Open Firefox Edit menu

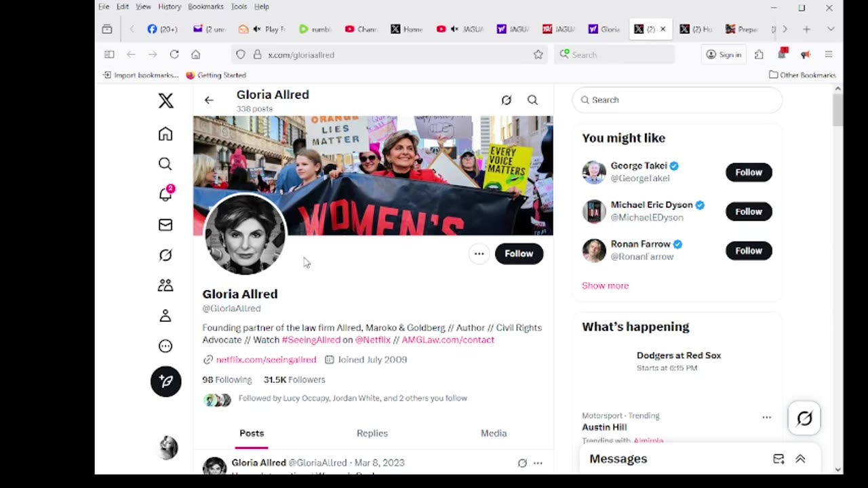123,7
